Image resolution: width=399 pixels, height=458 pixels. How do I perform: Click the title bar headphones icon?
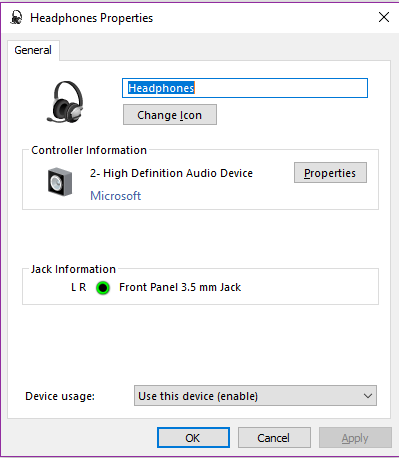tap(16, 17)
